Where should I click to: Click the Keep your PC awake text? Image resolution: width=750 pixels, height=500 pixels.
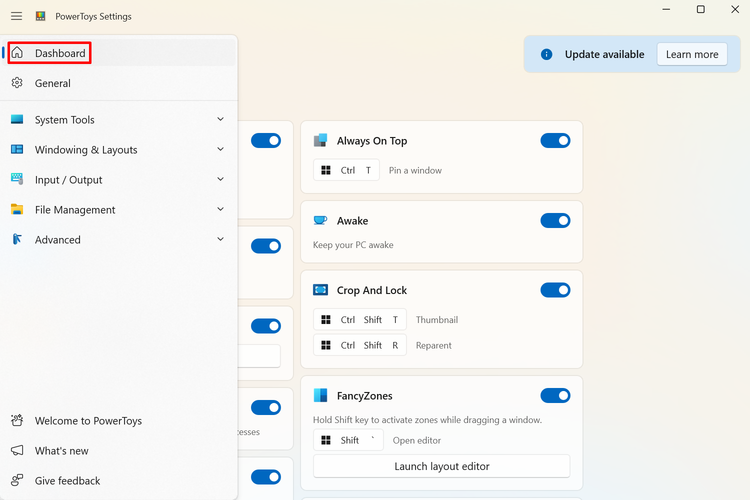point(353,244)
